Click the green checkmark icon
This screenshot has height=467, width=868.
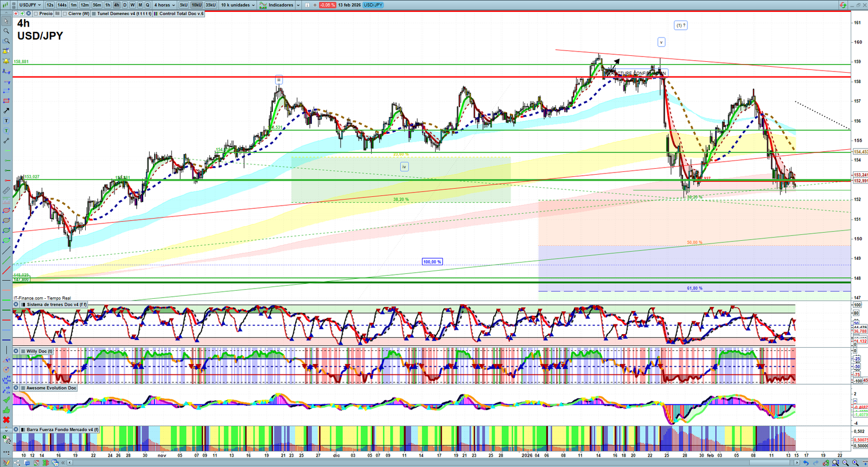[x=7, y=400]
